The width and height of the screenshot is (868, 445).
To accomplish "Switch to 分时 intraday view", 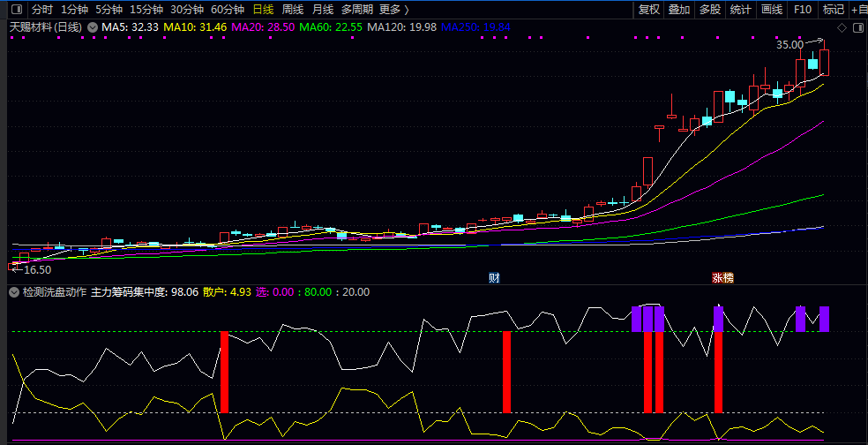I will click(42, 10).
